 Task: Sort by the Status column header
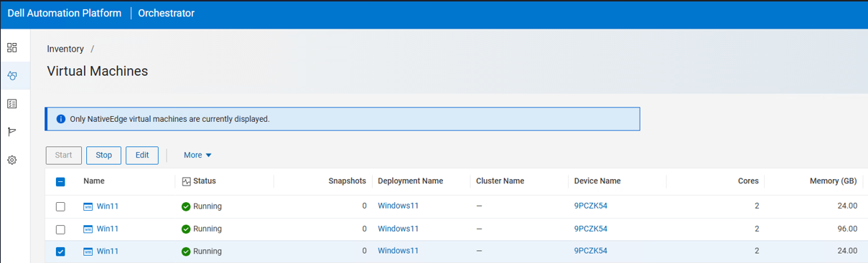click(205, 181)
